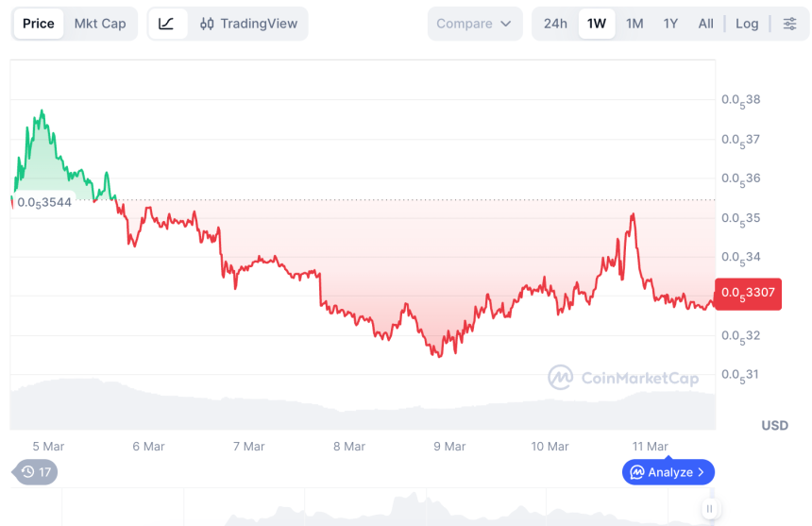Screen dimensions: 812x526
Task: Click the range handle at chart bottom right
Action: tap(709, 508)
